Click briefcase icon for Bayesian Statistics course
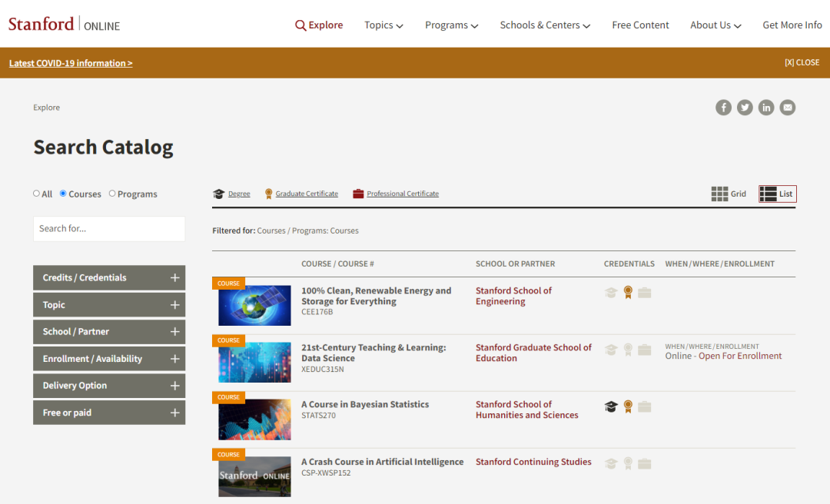 (644, 406)
